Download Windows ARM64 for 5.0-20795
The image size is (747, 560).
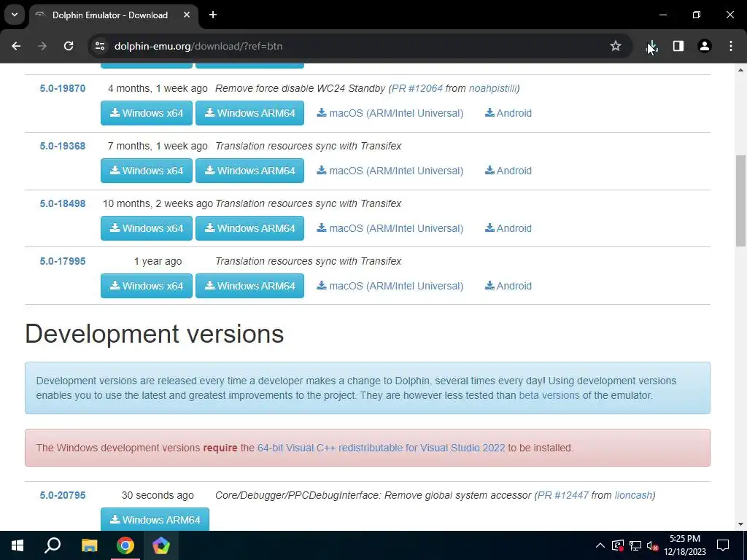(x=155, y=519)
